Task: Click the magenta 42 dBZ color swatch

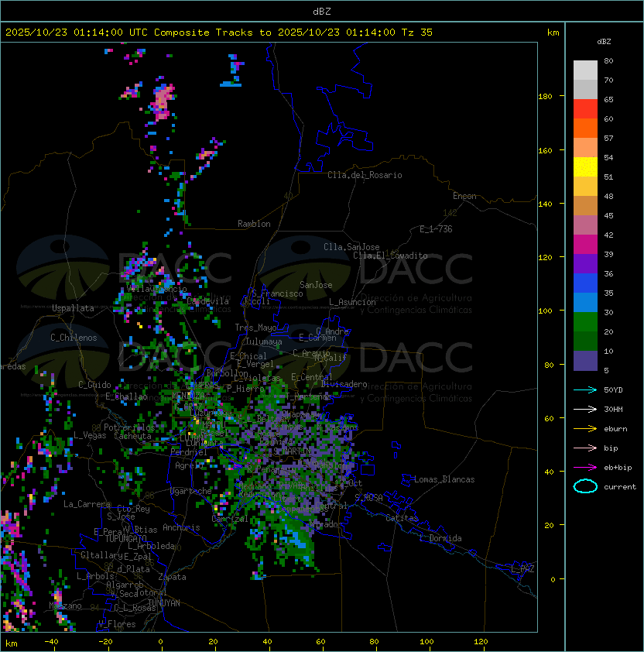Action: click(x=585, y=244)
